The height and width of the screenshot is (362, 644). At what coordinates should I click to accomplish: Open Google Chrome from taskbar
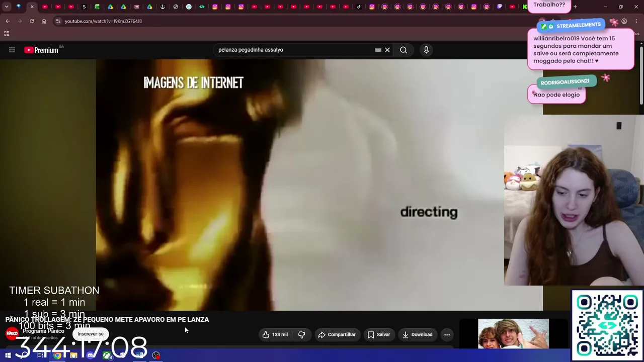57,355
